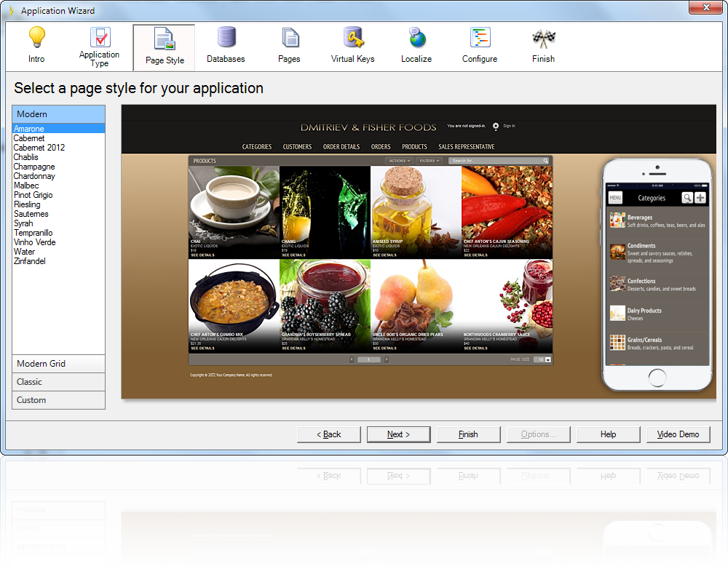Click the Next button

pyautogui.click(x=398, y=434)
